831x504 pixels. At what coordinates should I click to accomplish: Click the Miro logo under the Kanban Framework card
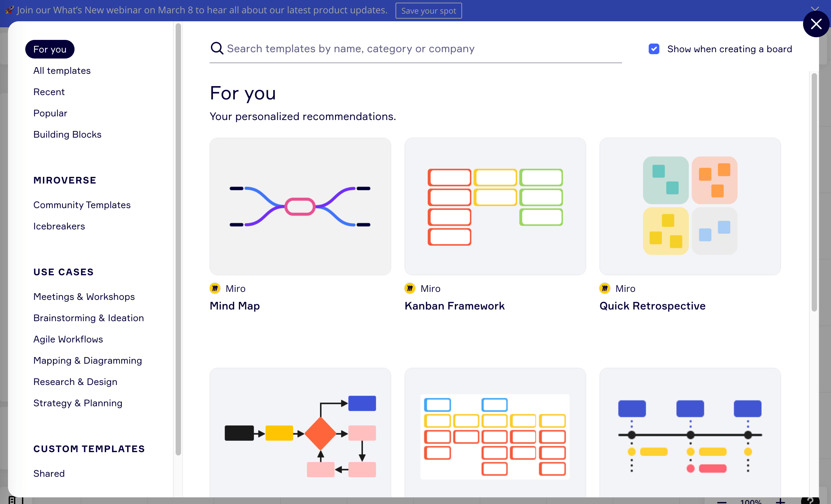(x=410, y=289)
